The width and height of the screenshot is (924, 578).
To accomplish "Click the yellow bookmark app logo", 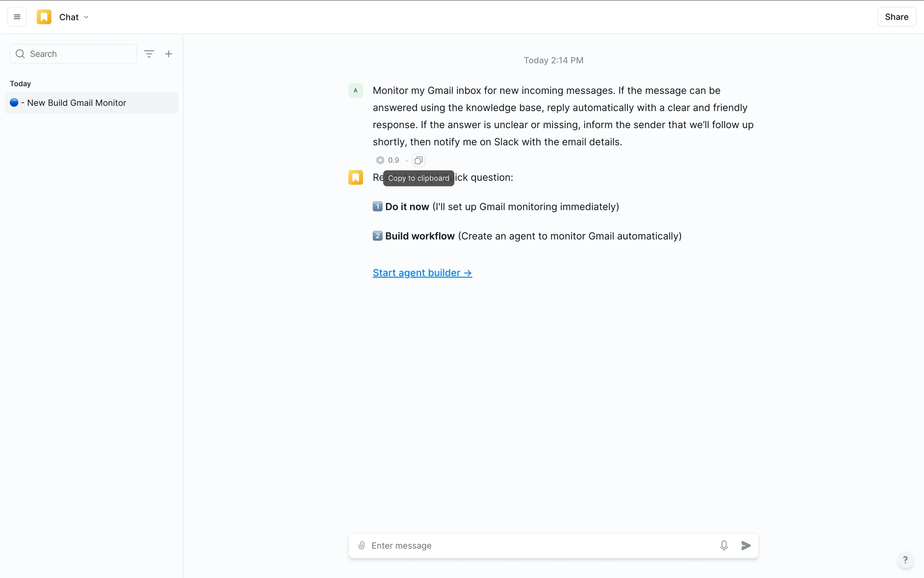I will pos(44,17).
